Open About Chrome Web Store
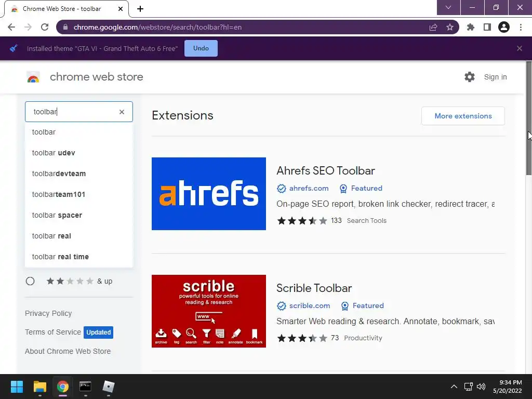The image size is (532, 399). click(68, 351)
